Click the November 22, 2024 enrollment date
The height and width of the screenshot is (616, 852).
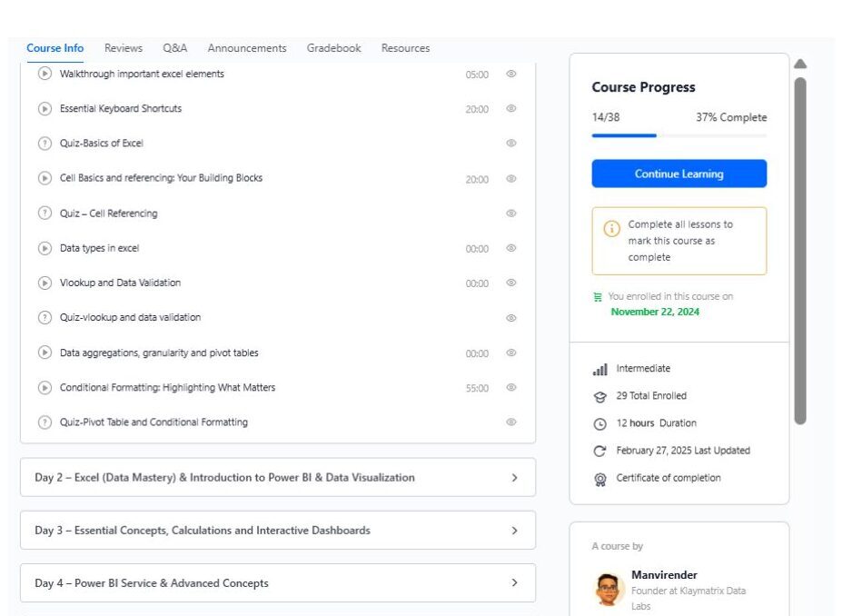[655, 312]
